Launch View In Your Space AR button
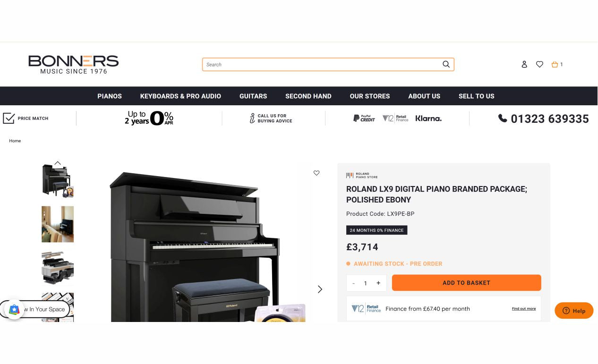 [x=35, y=309]
